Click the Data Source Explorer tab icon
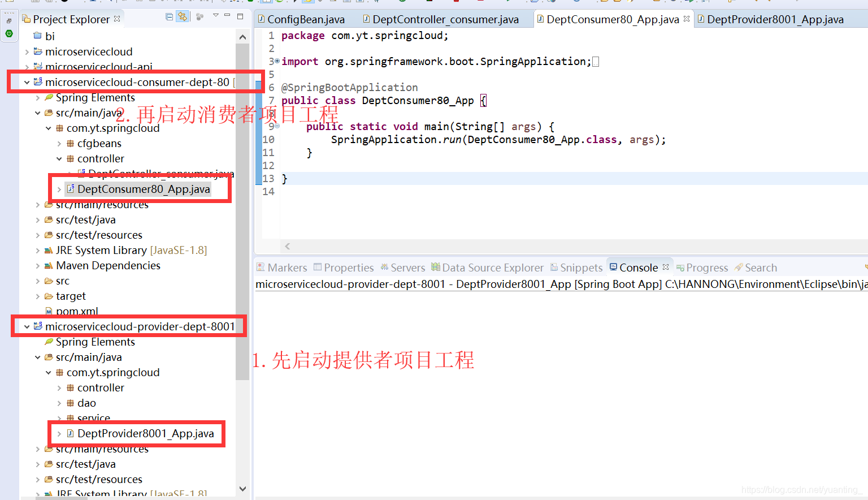This screenshot has width=868, height=500. [436, 267]
